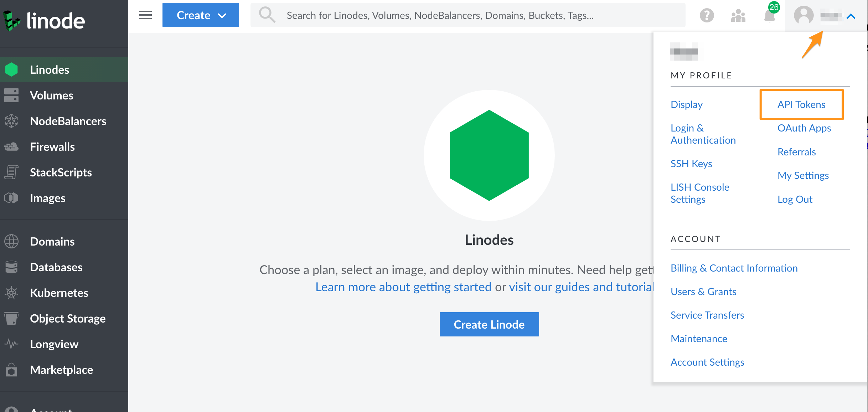The height and width of the screenshot is (412, 868).
Task: Select the Kubernetes wheel icon
Action: pos(11,293)
